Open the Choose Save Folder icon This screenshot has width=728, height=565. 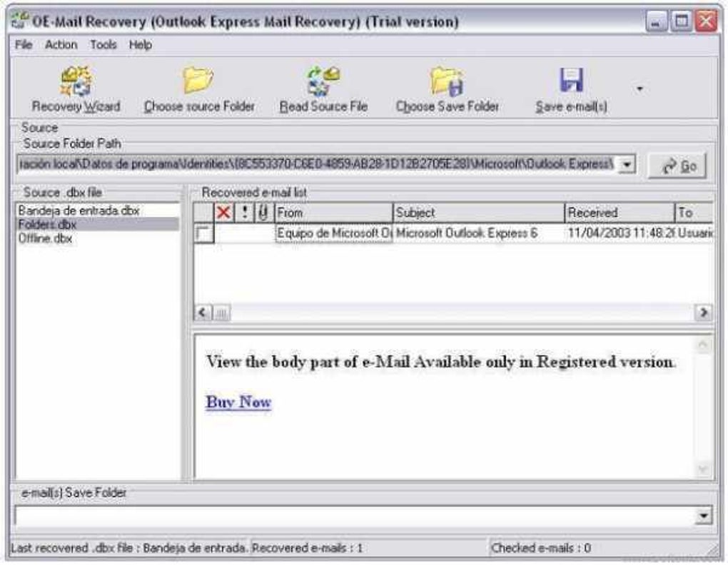pyautogui.click(x=447, y=81)
